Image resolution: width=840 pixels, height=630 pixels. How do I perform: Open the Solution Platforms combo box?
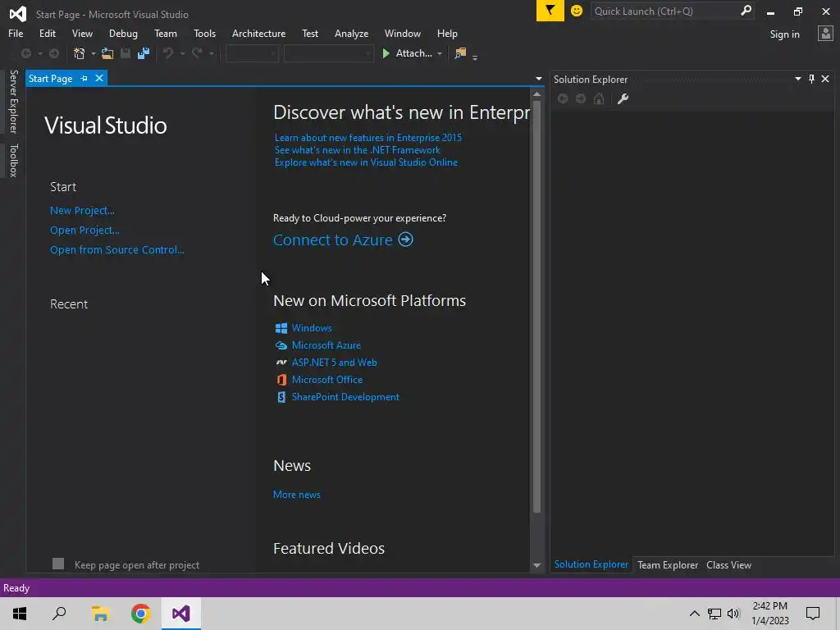click(x=328, y=53)
